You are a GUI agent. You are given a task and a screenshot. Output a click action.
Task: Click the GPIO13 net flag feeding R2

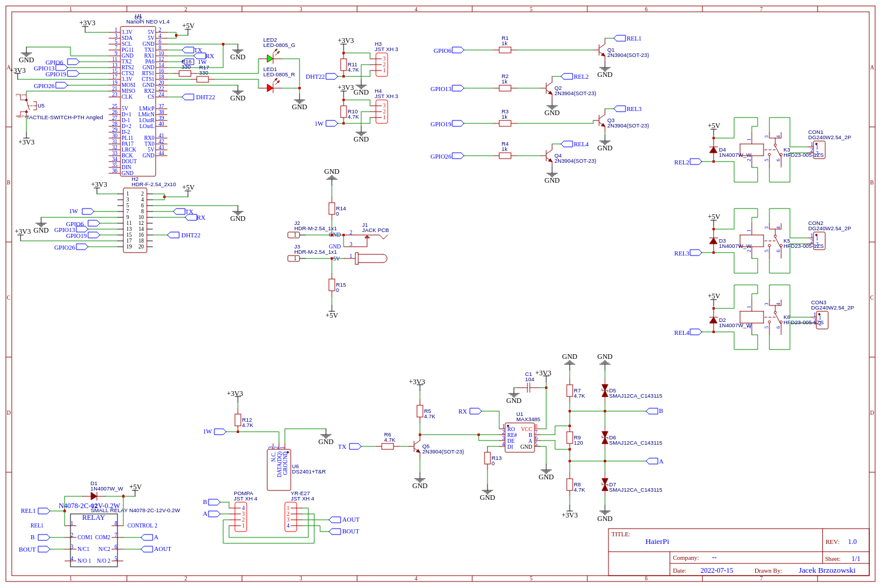(458, 88)
